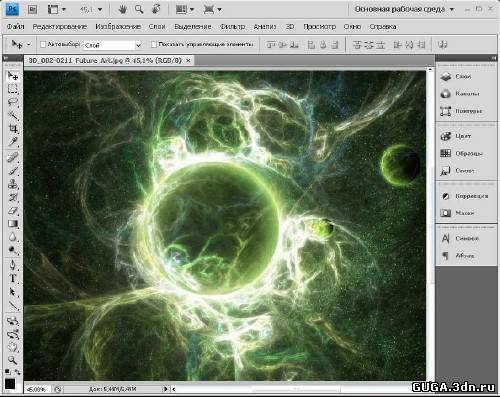Enable the show transform controls checkbox

click(x=154, y=44)
